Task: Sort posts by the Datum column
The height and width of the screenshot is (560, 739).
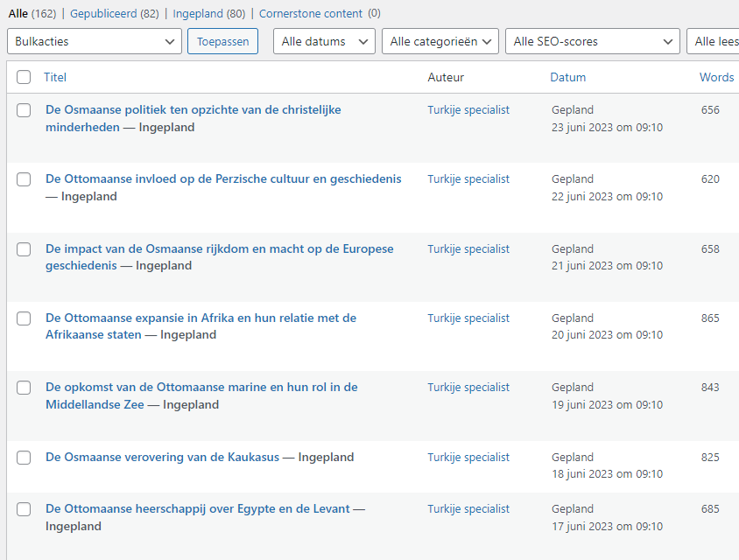Action: pos(568,77)
